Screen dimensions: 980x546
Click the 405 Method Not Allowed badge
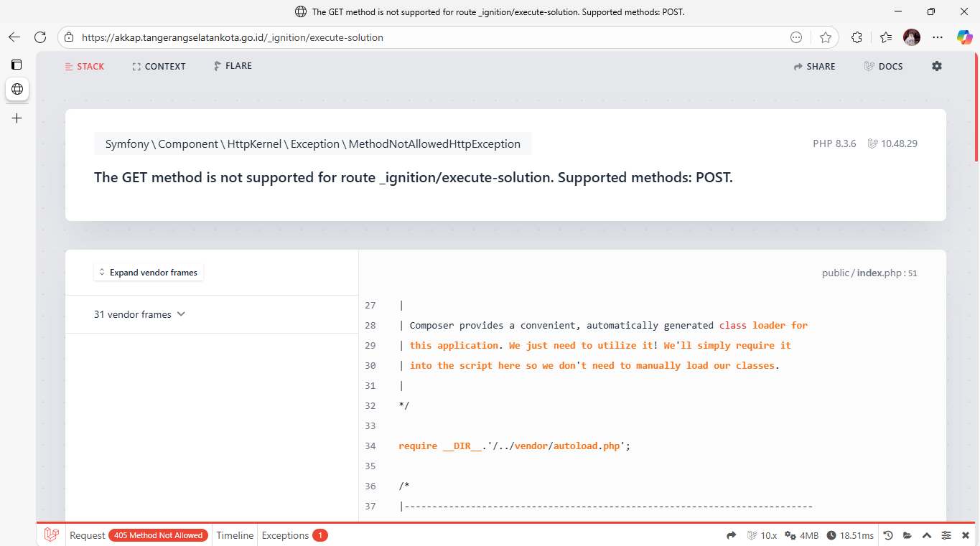(159, 535)
